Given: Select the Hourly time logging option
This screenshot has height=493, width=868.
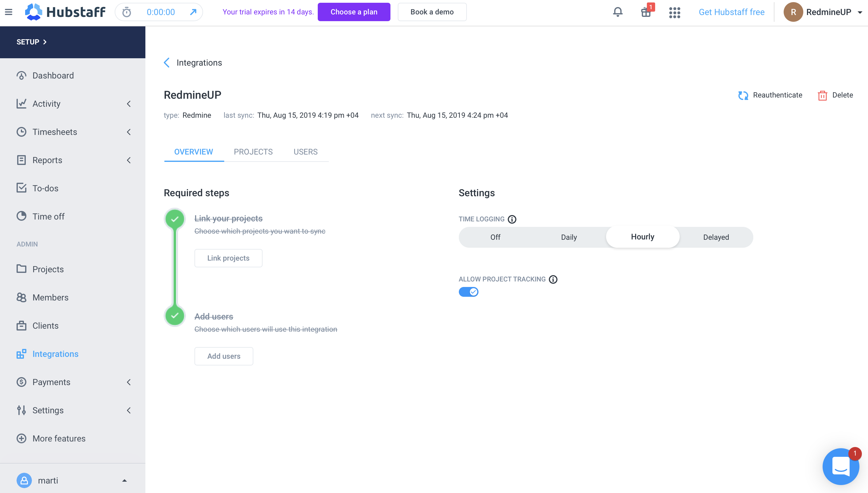Looking at the screenshot, I should tap(643, 237).
